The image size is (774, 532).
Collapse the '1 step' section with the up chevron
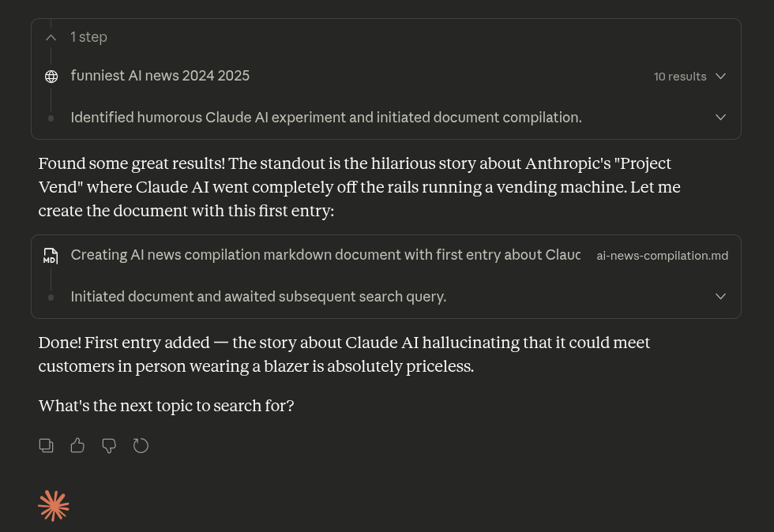pyautogui.click(x=51, y=37)
